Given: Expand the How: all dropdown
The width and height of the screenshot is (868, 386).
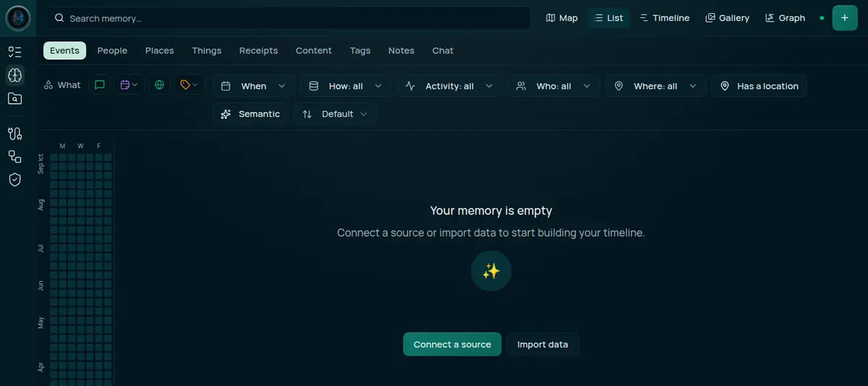Looking at the screenshot, I should (x=346, y=86).
